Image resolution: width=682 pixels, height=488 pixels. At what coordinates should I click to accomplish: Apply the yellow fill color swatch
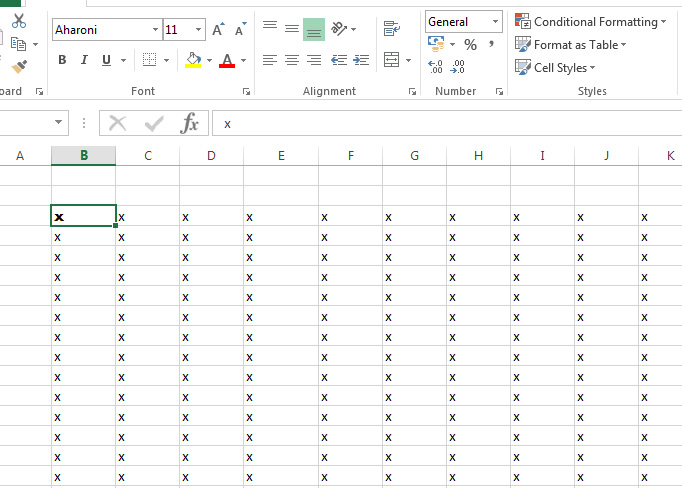click(x=194, y=61)
